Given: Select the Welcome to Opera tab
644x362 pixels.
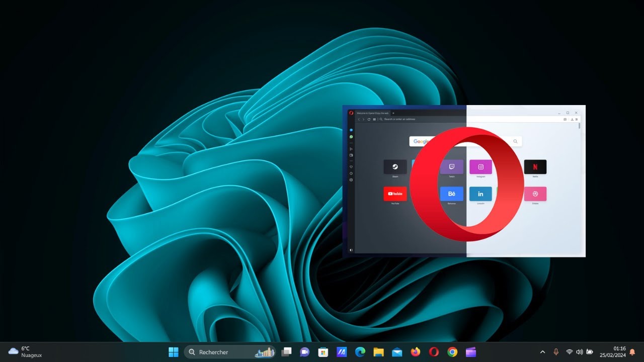Looking at the screenshot, I should coord(372,113).
